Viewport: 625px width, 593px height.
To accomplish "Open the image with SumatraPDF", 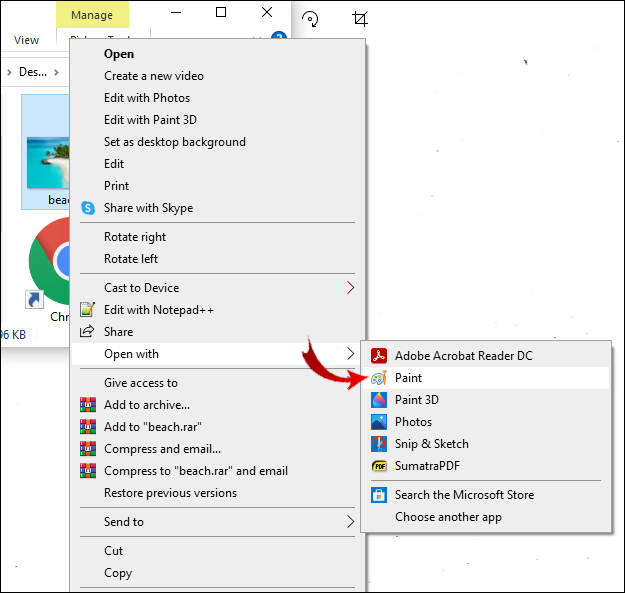I will tap(486, 466).
